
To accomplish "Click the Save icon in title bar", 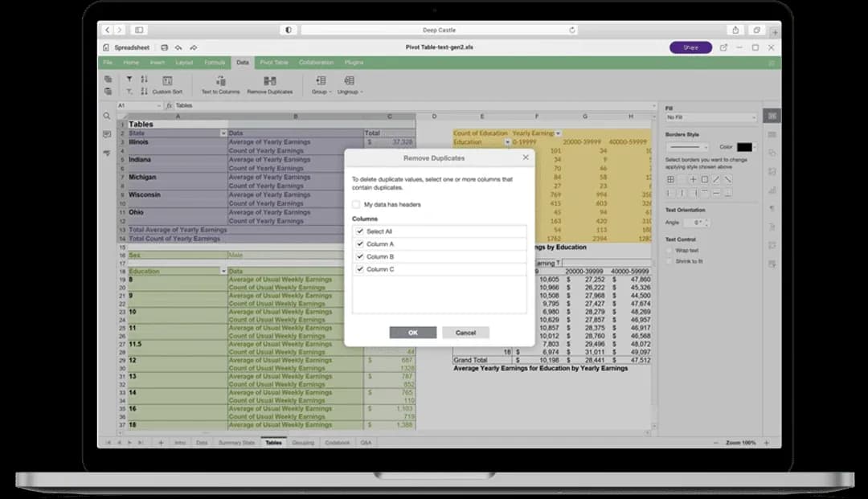I will (x=165, y=47).
